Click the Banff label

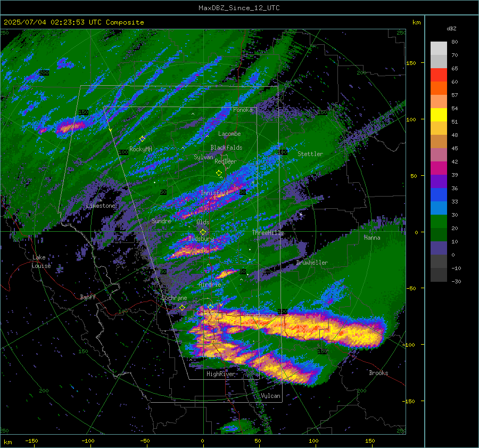[88, 297]
